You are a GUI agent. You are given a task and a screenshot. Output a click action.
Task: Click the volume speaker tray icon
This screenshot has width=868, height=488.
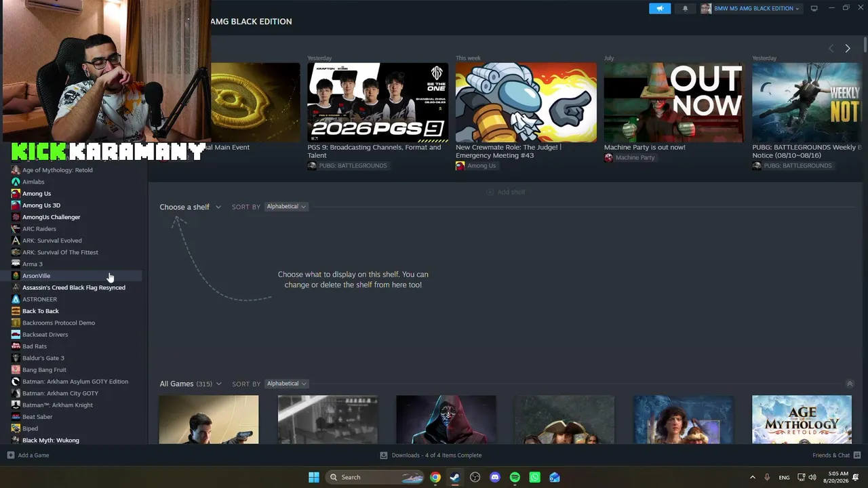[812, 477]
